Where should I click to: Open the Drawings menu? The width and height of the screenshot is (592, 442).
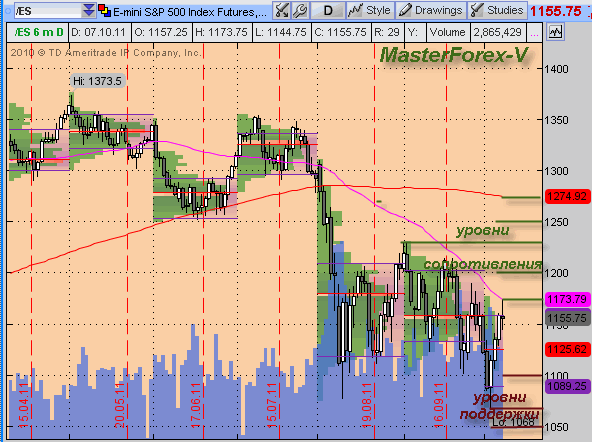click(x=431, y=11)
